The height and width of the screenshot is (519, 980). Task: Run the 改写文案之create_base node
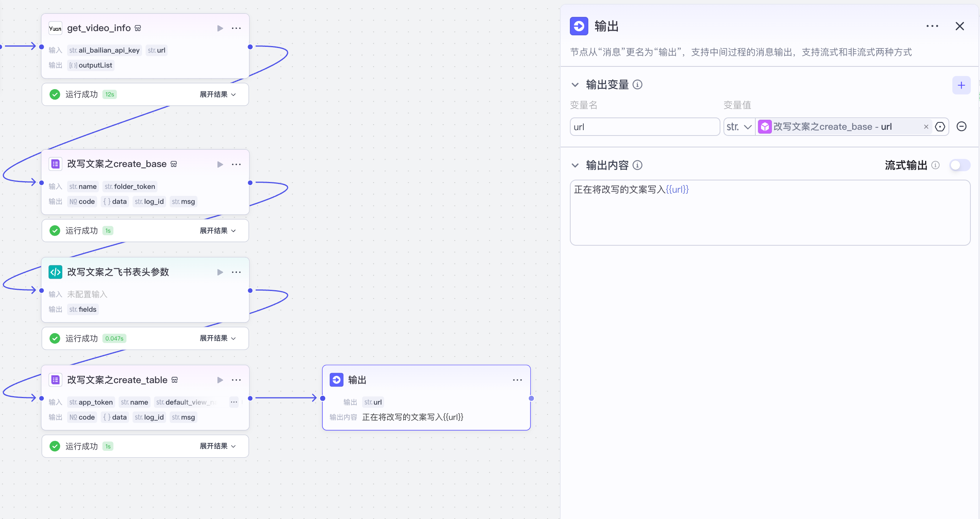(220, 164)
